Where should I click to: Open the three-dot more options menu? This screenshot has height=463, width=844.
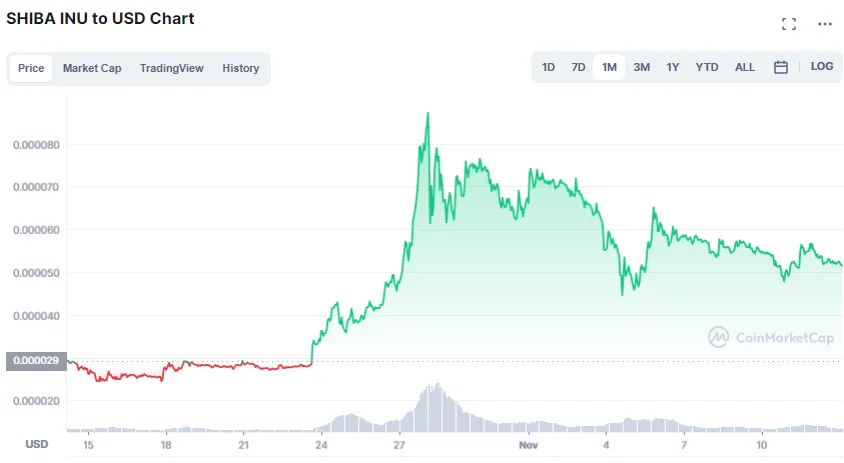click(825, 24)
